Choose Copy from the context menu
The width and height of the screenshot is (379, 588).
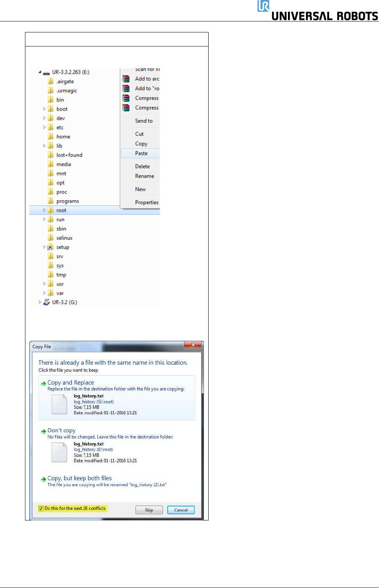point(141,144)
